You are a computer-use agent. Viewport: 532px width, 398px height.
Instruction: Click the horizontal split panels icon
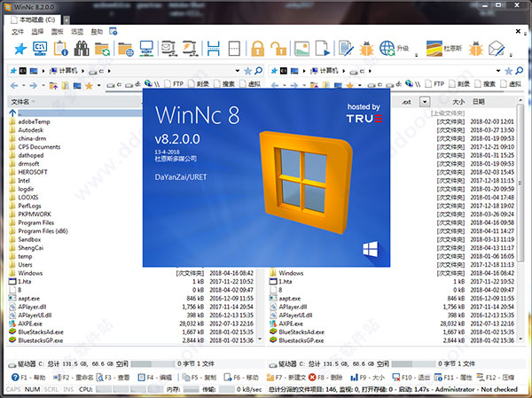click(x=213, y=49)
